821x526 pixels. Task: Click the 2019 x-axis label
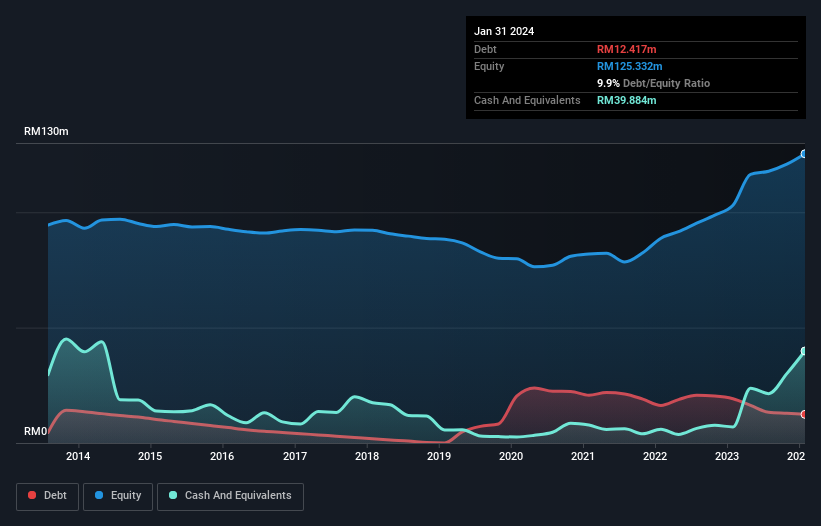coord(439,456)
